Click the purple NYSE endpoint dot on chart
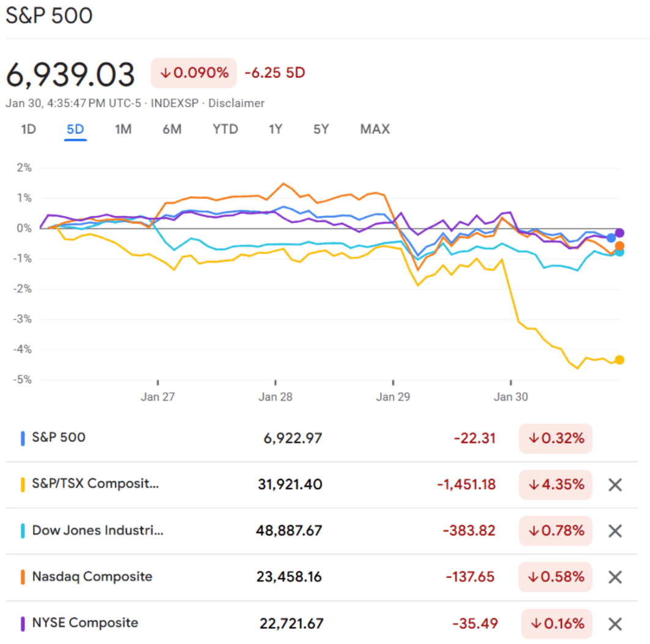The image size is (650, 644). [619, 233]
